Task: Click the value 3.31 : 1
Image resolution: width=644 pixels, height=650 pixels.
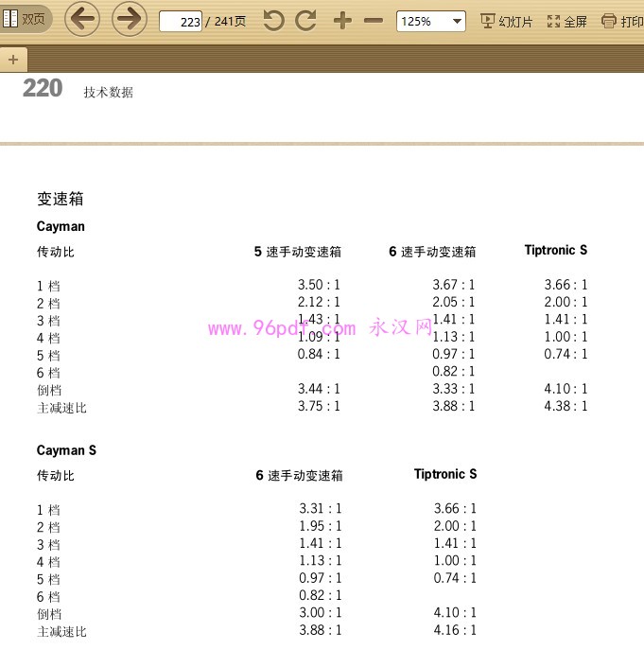Action: tap(321, 508)
